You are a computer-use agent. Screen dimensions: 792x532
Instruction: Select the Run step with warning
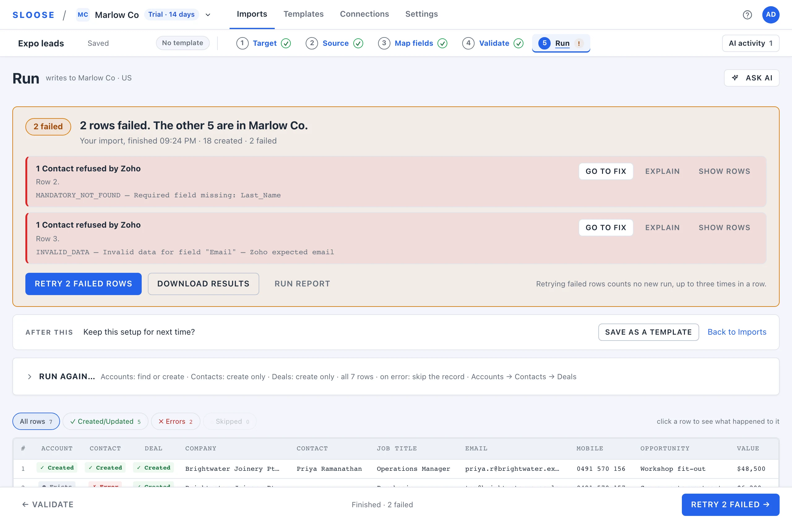pyautogui.click(x=561, y=43)
